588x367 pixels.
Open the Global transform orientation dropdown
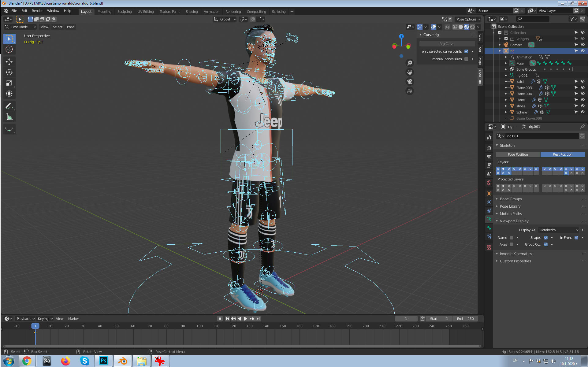click(x=225, y=19)
